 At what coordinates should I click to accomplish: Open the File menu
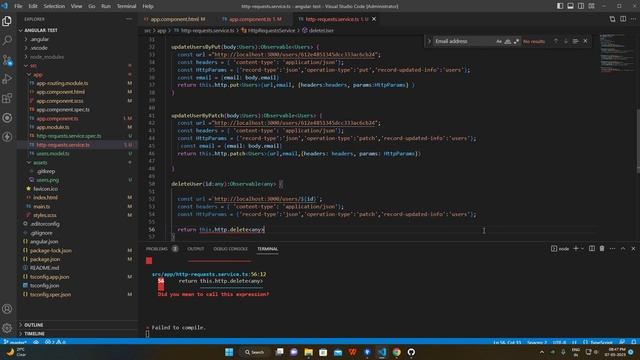[x=18, y=6]
